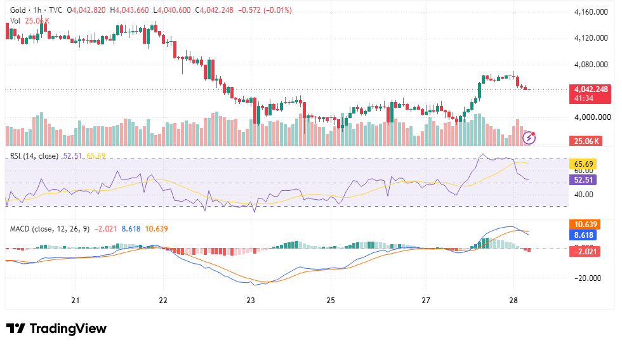Click the Vol indicator label
Viewport: 622px width, 364px height.
click(15, 21)
